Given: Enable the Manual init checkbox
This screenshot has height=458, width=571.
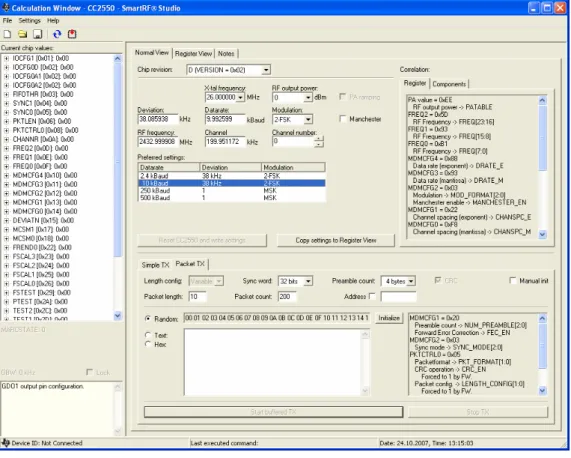Looking at the screenshot, I should point(513,281).
